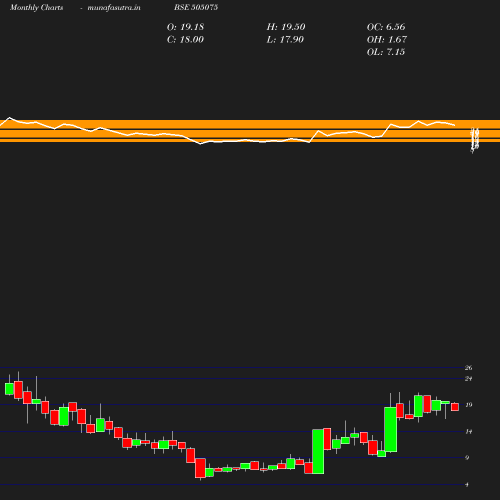Click the last red candlestick near 19

tap(455, 407)
